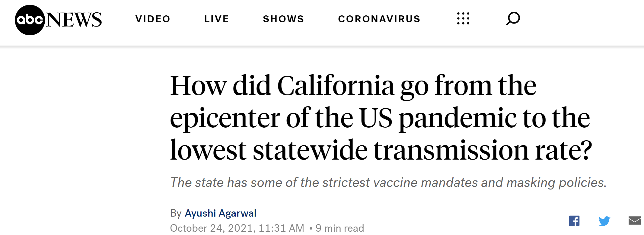
Task: Expand the apps grid next to CORONAVIRUS
Action: 463,18
